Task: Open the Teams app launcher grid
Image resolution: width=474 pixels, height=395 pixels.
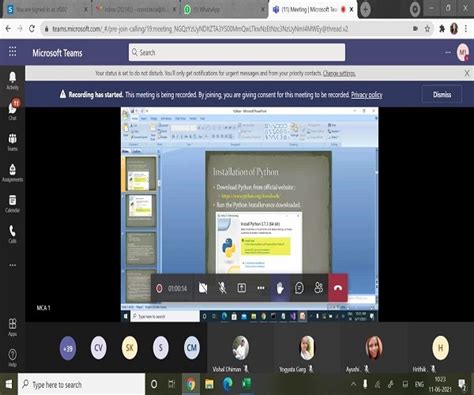Action: [12, 51]
